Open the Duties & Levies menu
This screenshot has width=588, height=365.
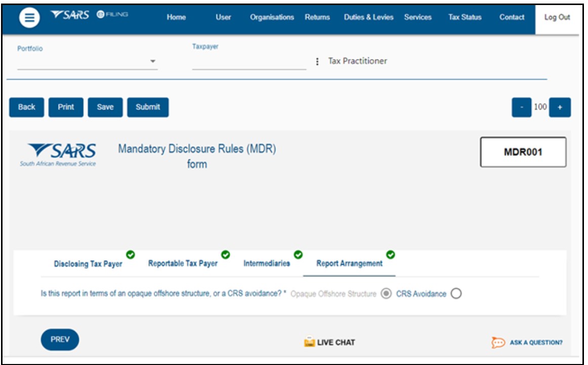pyautogui.click(x=368, y=17)
